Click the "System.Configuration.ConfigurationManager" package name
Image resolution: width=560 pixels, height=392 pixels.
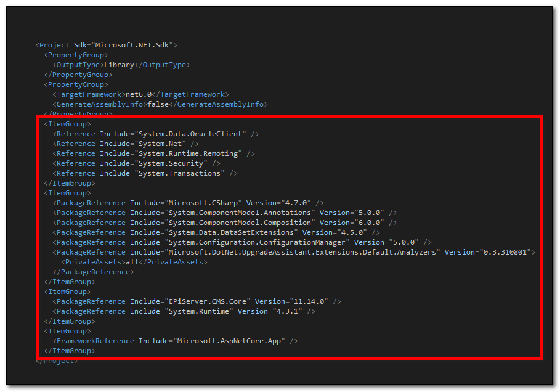(x=257, y=242)
